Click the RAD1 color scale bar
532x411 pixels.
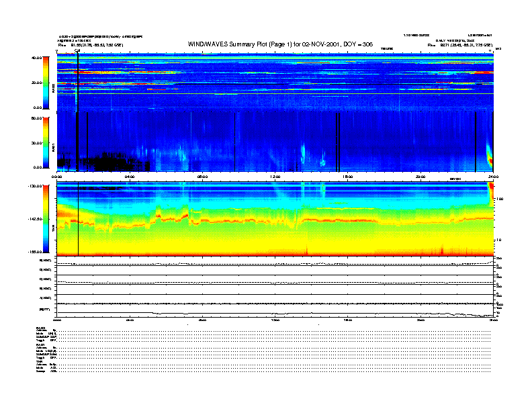tap(46, 143)
